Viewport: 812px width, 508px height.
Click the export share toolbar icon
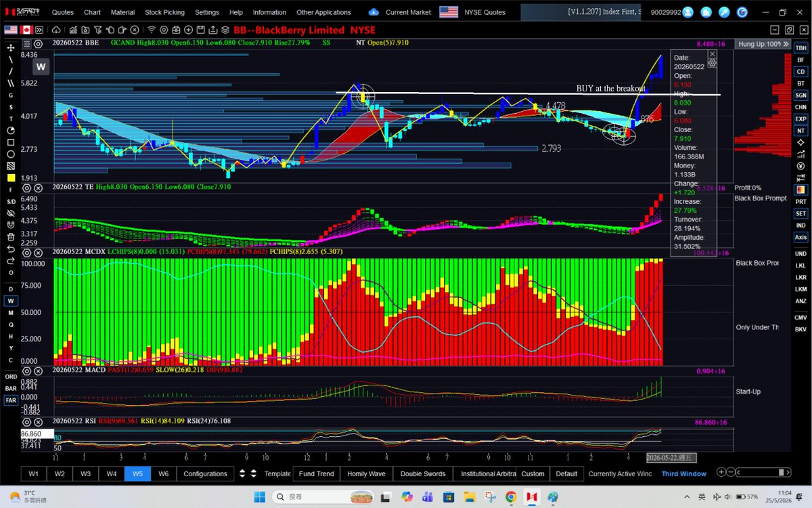point(213,30)
